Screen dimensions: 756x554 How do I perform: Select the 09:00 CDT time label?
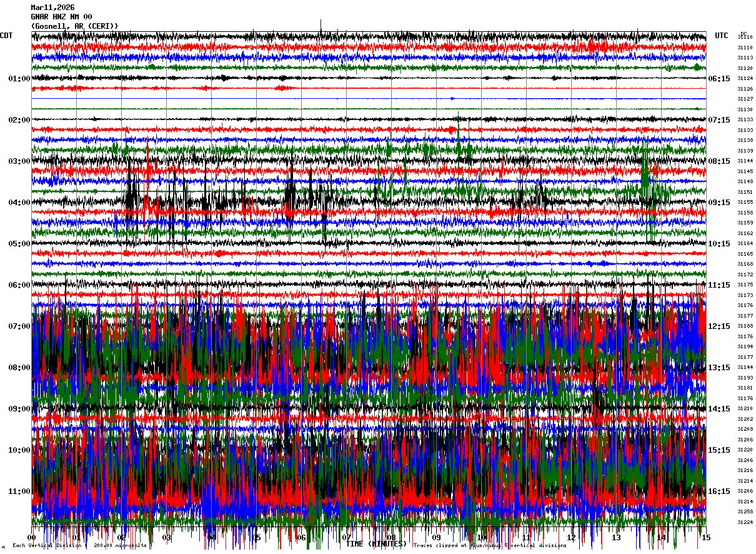[x=19, y=409]
